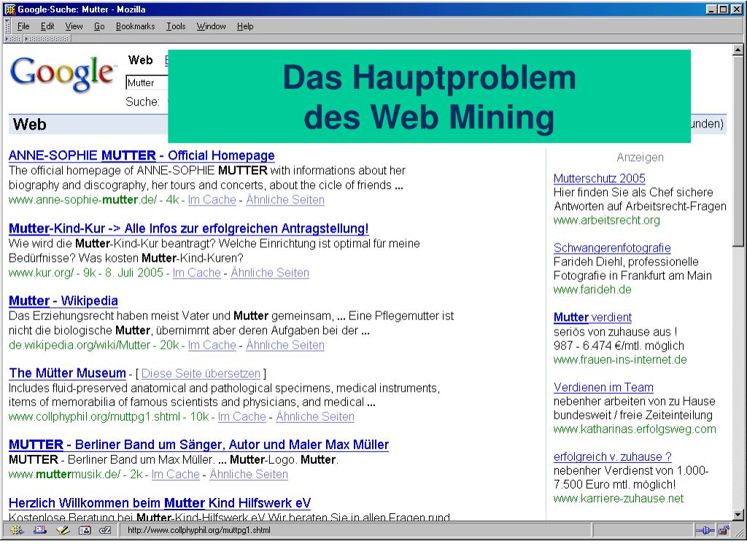Select the Web search tab label

tap(140, 60)
